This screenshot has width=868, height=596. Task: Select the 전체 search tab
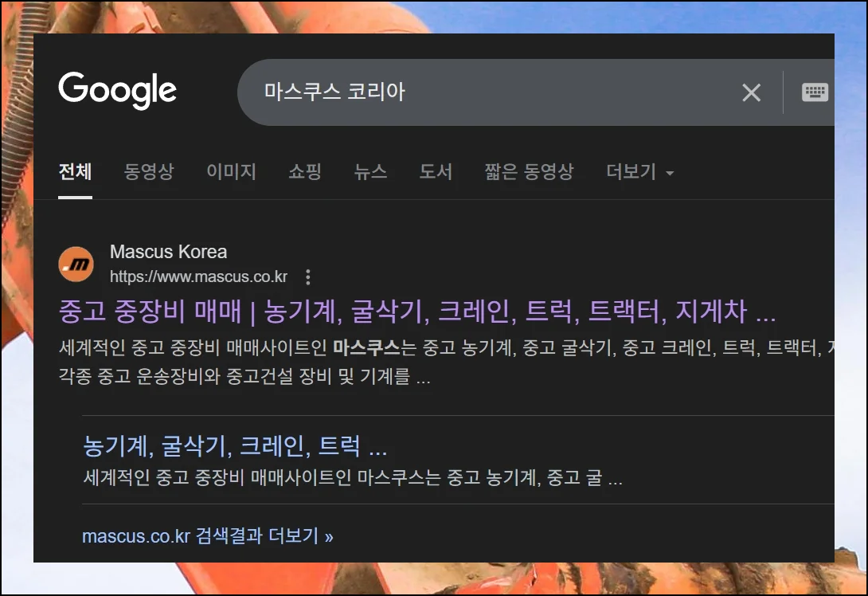coord(76,172)
